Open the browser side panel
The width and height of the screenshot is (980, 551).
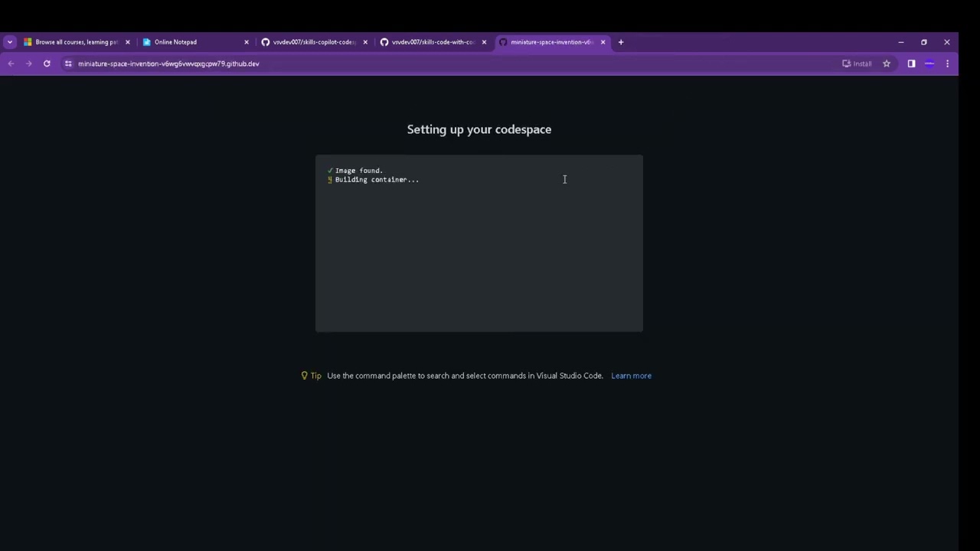point(911,64)
